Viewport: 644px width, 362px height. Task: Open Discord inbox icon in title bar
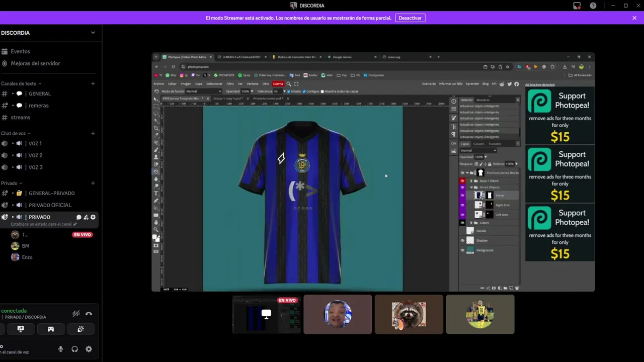(577, 6)
